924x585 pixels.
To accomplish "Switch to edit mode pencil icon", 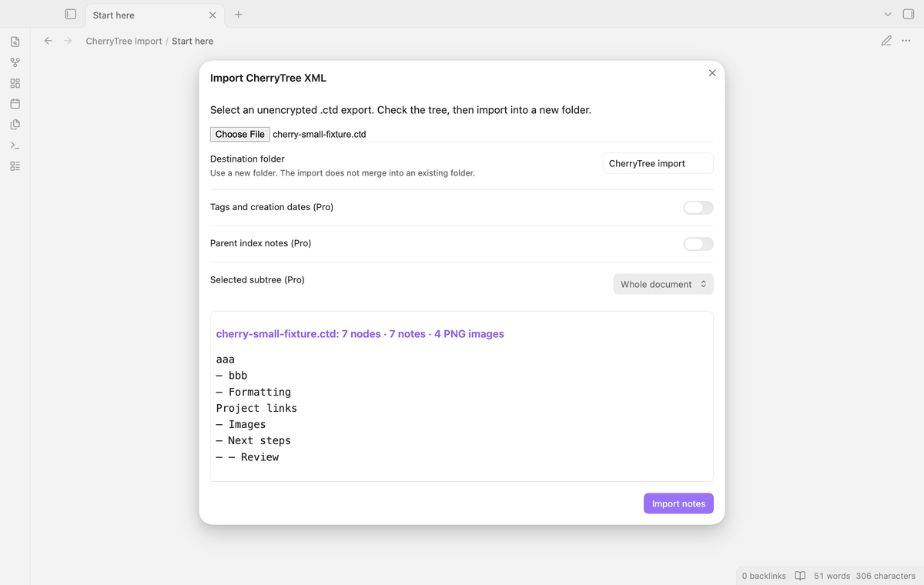I will (886, 41).
